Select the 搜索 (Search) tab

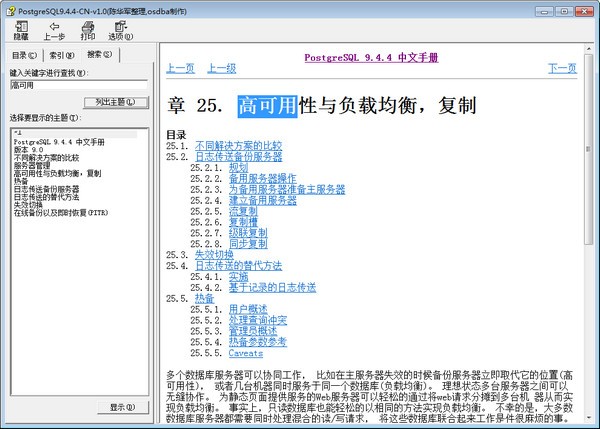point(98,54)
